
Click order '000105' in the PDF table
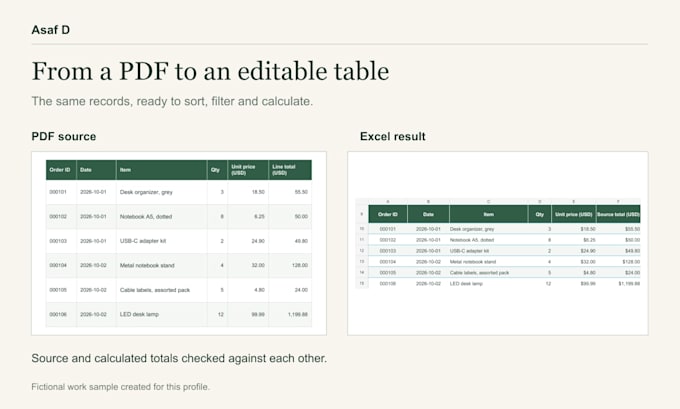click(58, 290)
